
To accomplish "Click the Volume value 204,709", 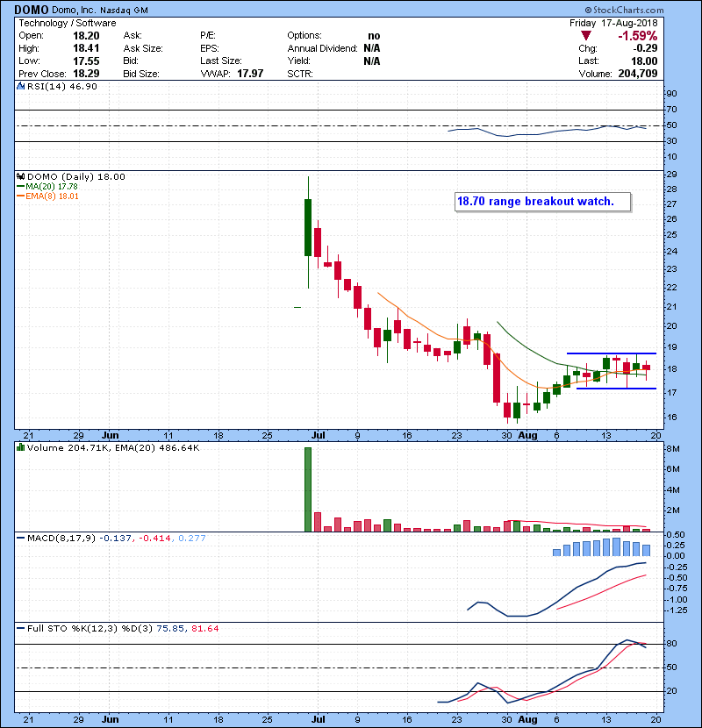I will click(x=638, y=74).
